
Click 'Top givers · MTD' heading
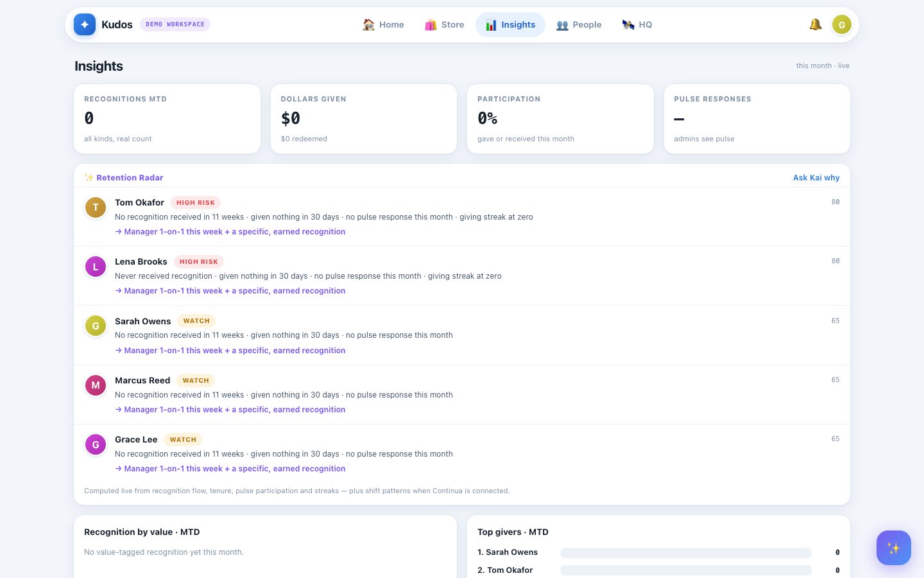click(x=513, y=532)
